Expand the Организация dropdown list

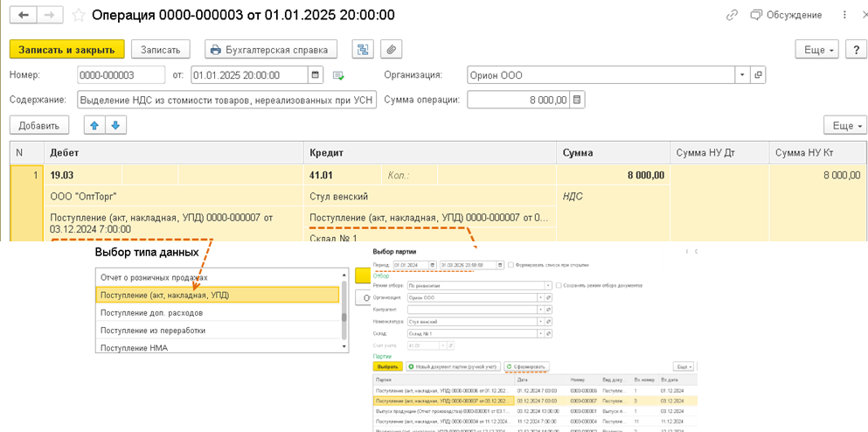[x=742, y=75]
